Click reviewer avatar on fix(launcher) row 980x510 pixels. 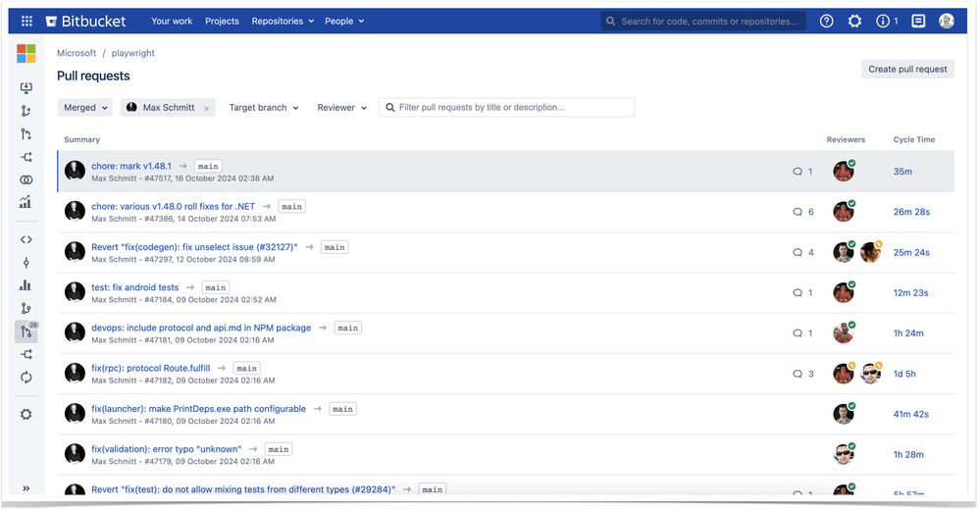pos(844,413)
